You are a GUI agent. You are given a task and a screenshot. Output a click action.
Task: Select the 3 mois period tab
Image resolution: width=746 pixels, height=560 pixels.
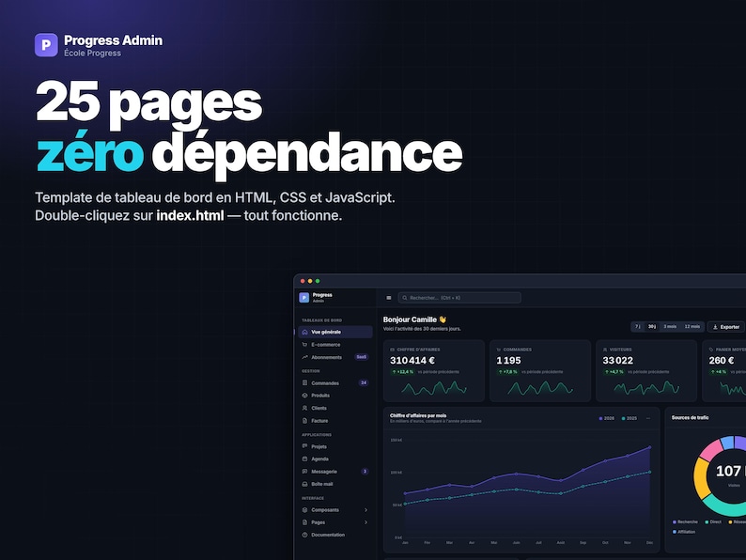[x=670, y=326]
